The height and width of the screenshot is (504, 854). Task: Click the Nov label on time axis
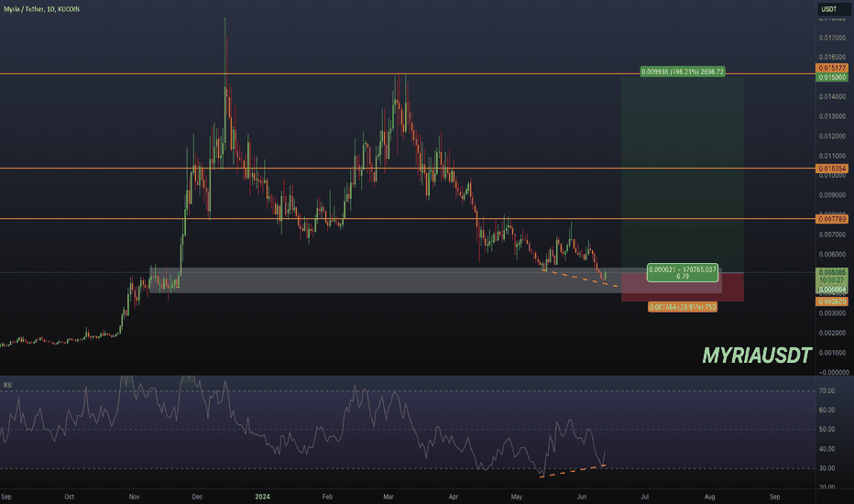(x=135, y=497)
